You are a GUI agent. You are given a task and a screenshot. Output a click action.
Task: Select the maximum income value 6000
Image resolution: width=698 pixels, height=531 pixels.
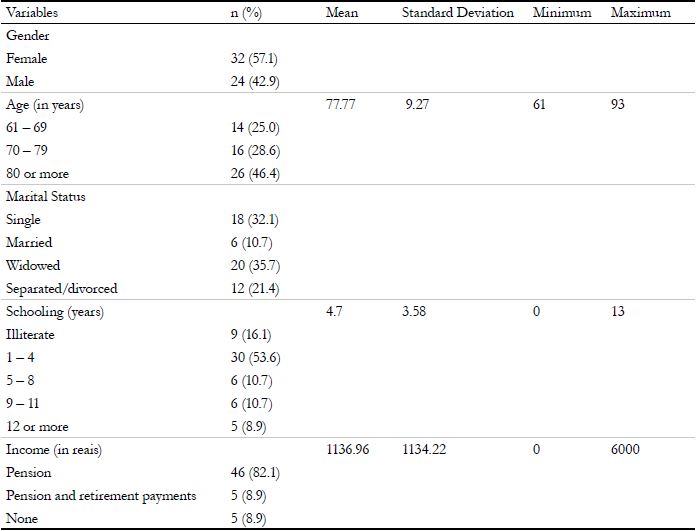point(626,450)
